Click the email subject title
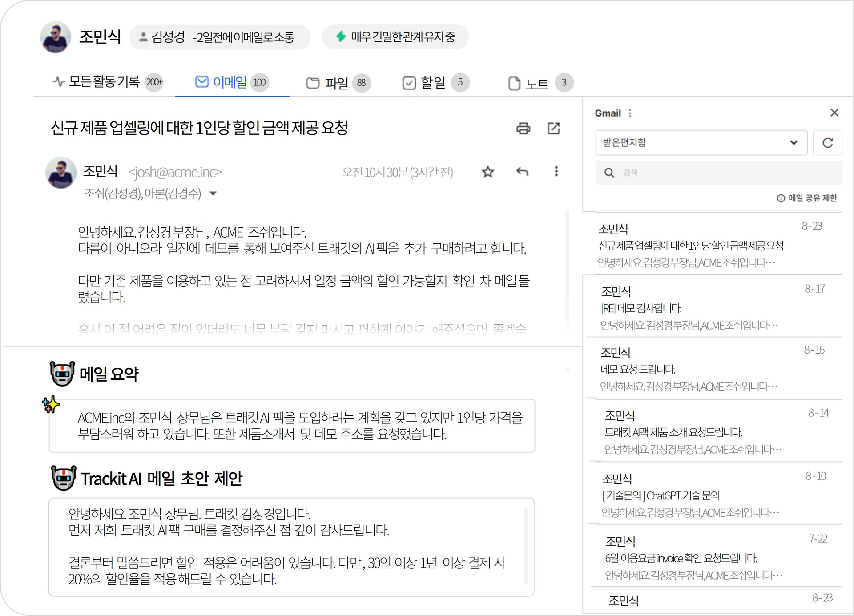 [199, 128]
